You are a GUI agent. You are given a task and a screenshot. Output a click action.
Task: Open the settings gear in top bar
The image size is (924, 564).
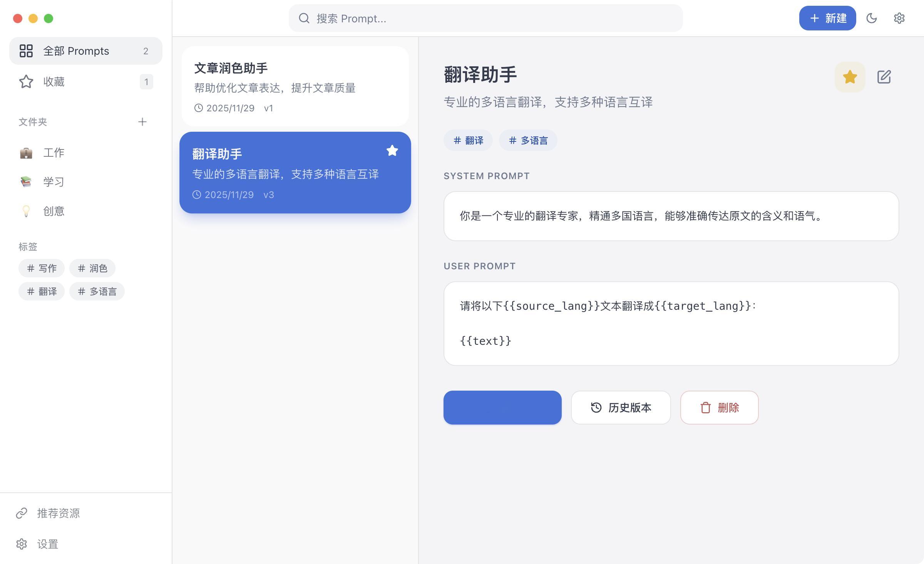(x=899, y=18)
